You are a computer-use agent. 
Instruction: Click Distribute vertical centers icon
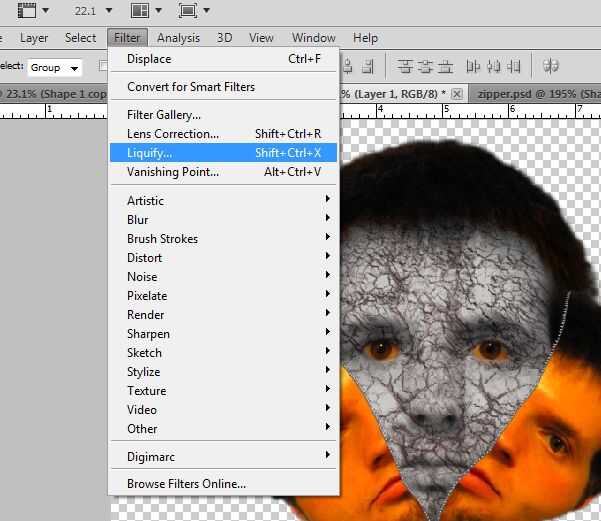(x=425, y=66)
